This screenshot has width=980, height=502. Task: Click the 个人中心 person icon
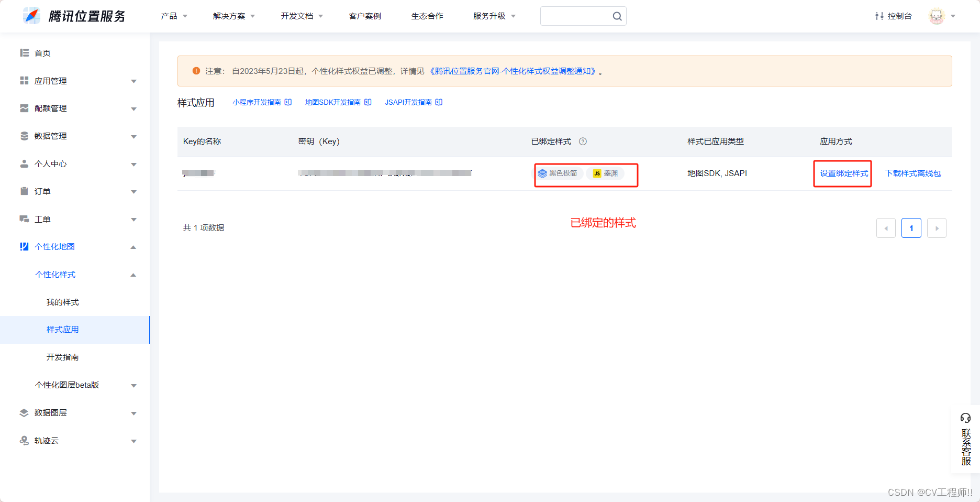[x=24, y=163]
